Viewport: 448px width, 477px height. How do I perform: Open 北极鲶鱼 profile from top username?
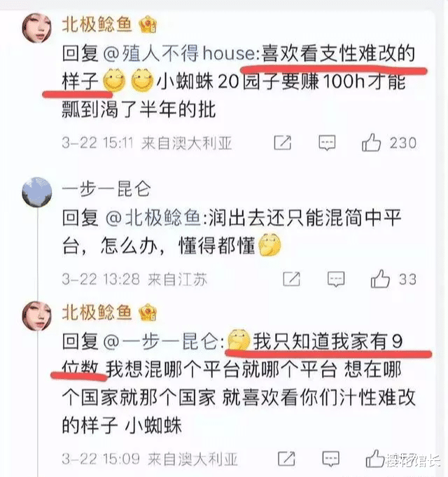[97, 25]
